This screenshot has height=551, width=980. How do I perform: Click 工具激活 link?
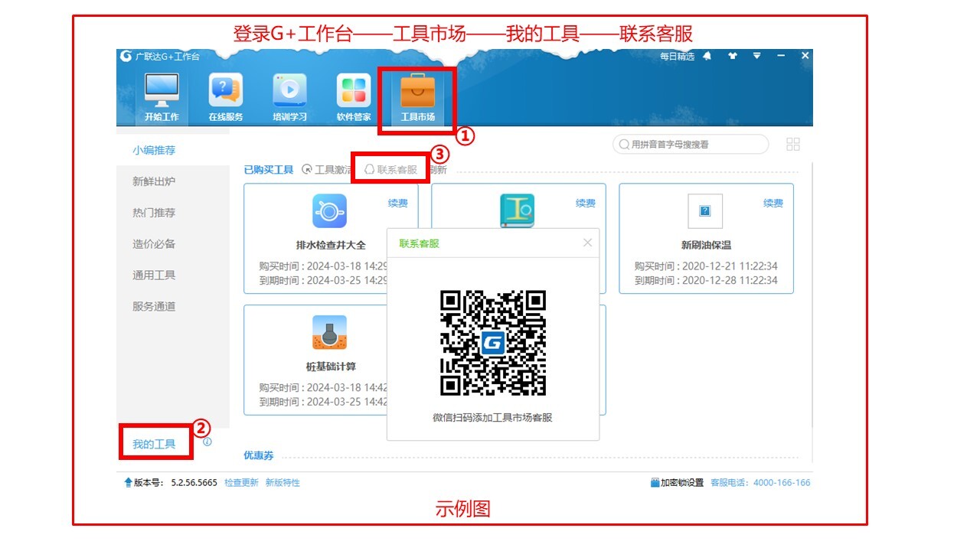[328, 170]
